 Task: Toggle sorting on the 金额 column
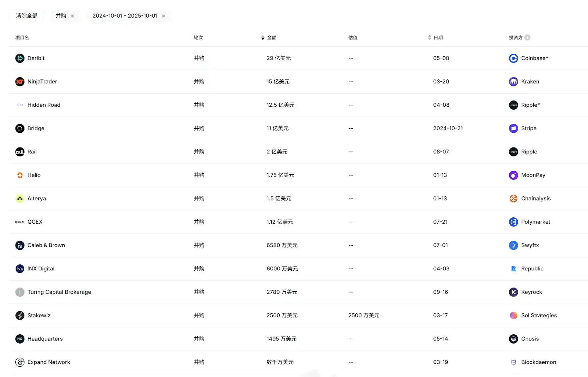[262, 37]
